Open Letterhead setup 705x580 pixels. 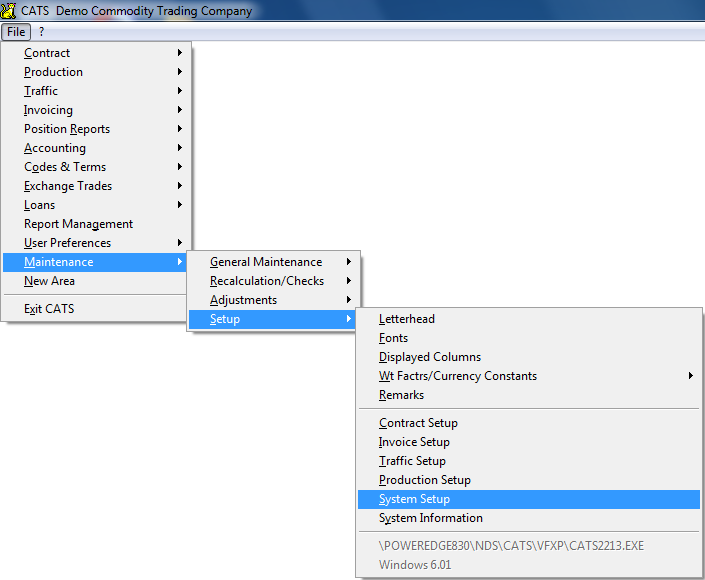(x=529, y=319)
